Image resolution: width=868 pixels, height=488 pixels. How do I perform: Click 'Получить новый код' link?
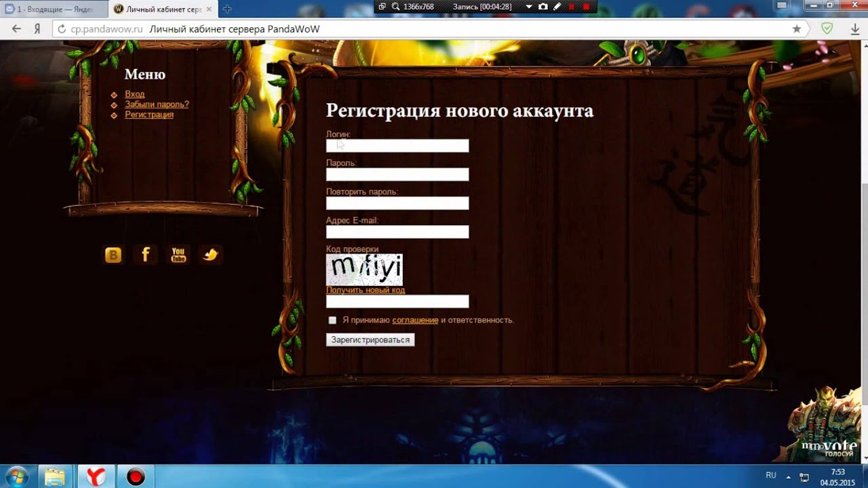click(366, 290)
